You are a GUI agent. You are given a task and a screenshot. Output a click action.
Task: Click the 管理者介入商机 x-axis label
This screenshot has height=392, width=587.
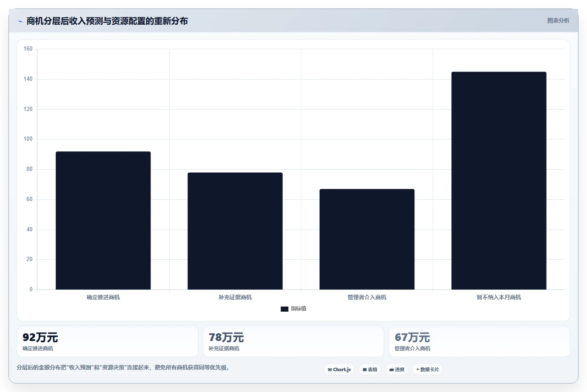(367, 297)
